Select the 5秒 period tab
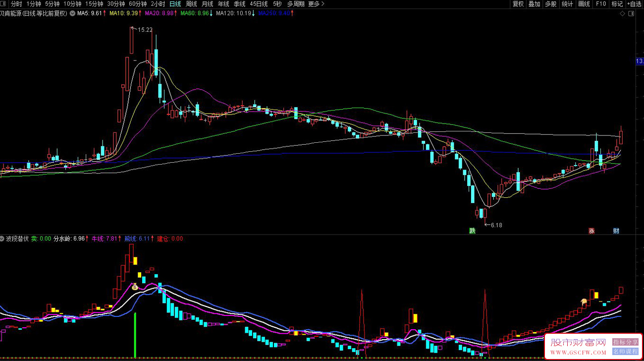644x361 pixels. [277, 4]
